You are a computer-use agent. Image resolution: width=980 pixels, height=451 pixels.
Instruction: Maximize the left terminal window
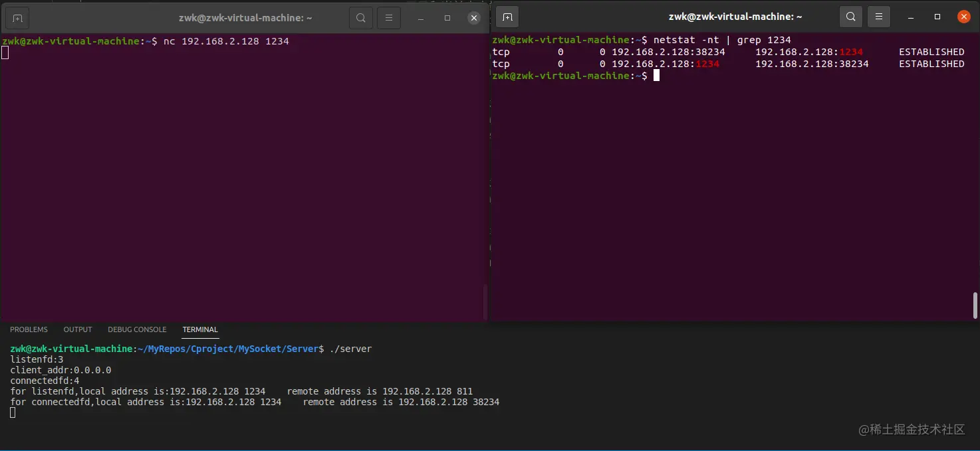click(x=447, y=18)
